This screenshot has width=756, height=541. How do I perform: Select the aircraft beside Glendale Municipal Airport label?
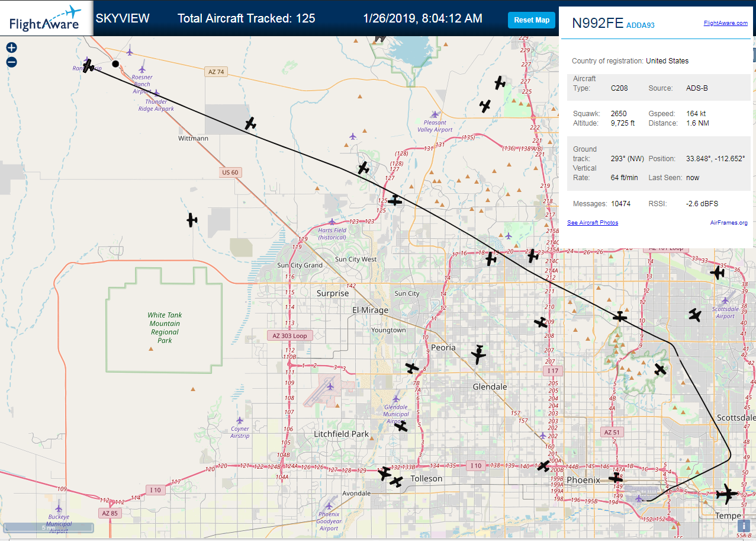click(401, 426)
